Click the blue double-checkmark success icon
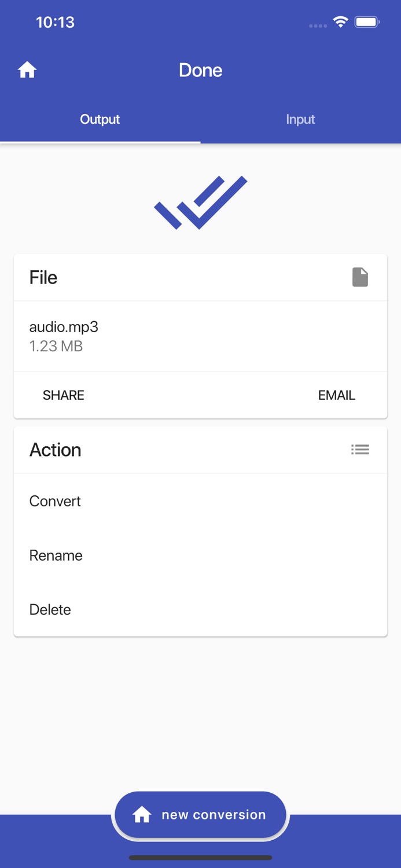The image size is (401, 868). [200, 203]
